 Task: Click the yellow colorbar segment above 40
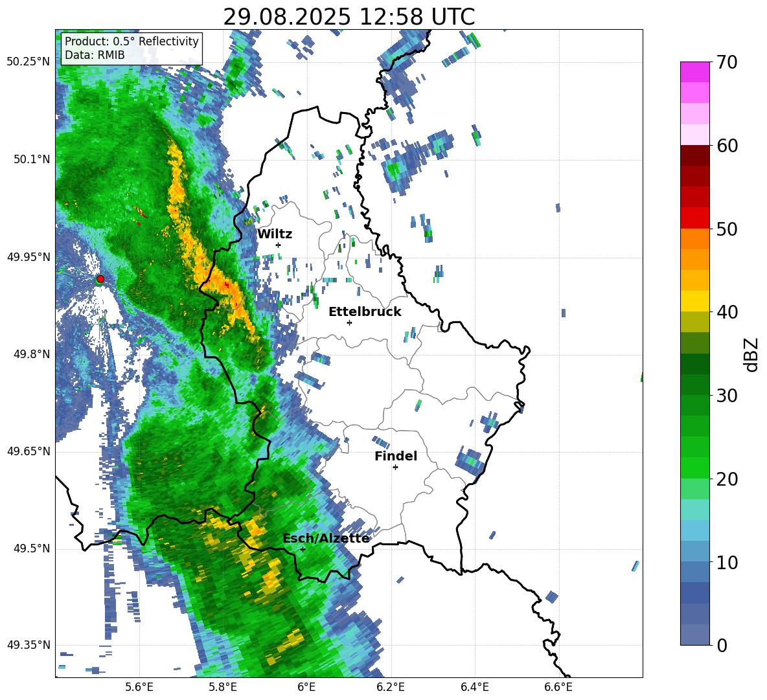[694, 301]
